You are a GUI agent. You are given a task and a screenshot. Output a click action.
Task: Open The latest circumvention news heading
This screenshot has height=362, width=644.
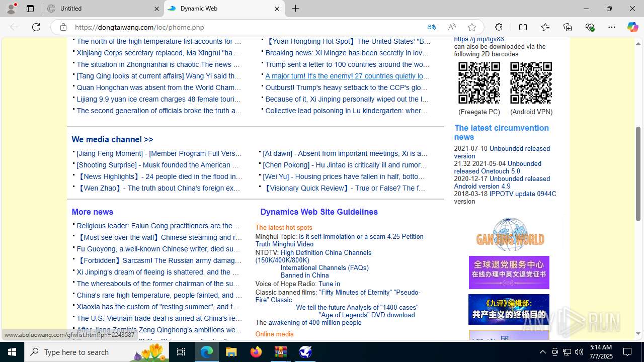(502, 132)
